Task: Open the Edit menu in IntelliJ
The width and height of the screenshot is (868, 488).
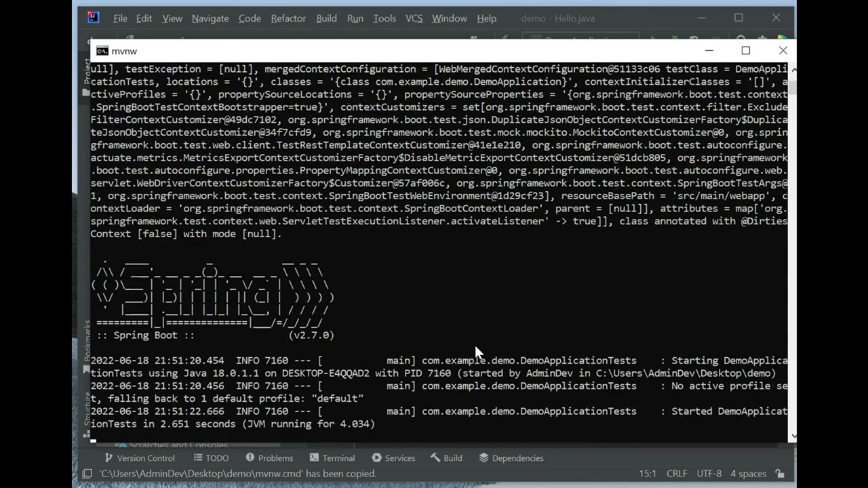Action: click(x=144, y=18)
